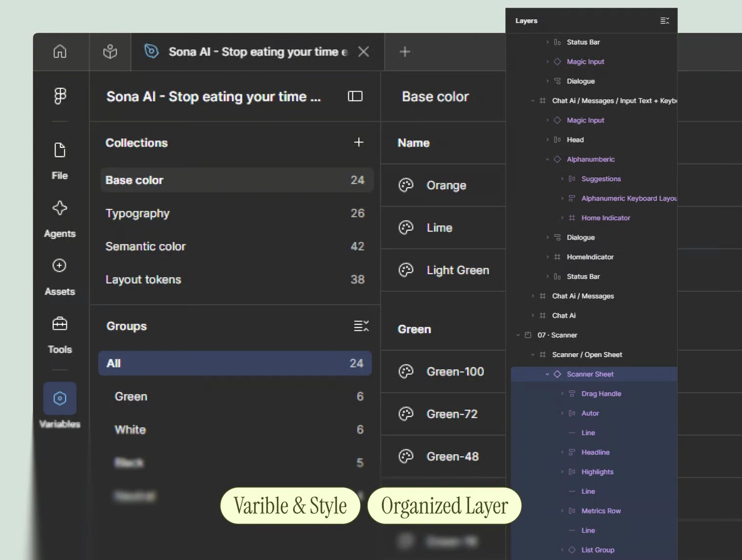Open the Assets sidebar item
Viewport: 742px width, 560px height.
[x=60, y=277]
